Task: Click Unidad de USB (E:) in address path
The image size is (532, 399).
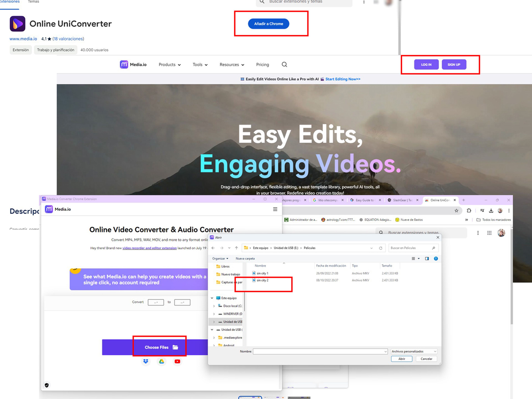Action: pyautogui.click(x=286, y=248)
